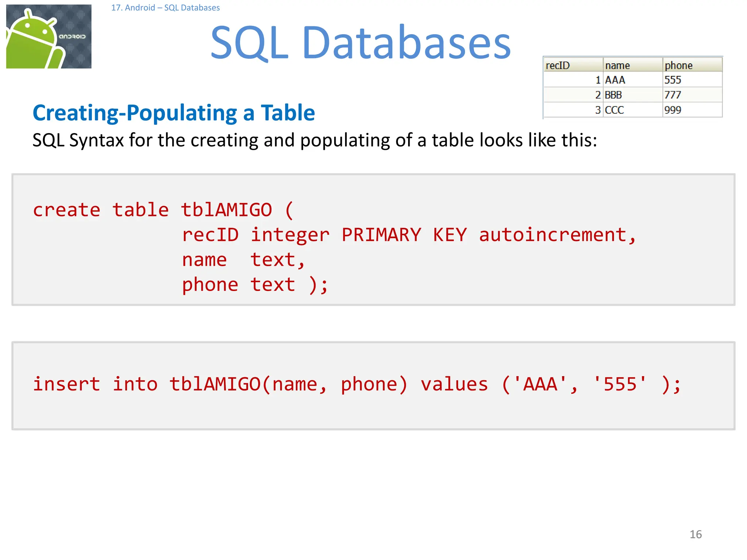Click the 'SQL Syntax for the creating' sentence
Viewport: 747px width, 560px height.
(x=315, y=140)
